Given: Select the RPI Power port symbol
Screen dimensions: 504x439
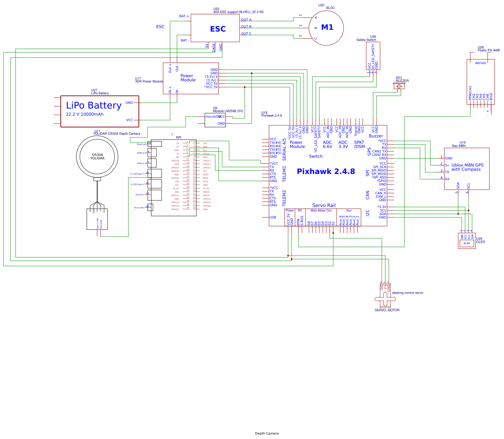Looking at the screenshot, I should [154, 144].
